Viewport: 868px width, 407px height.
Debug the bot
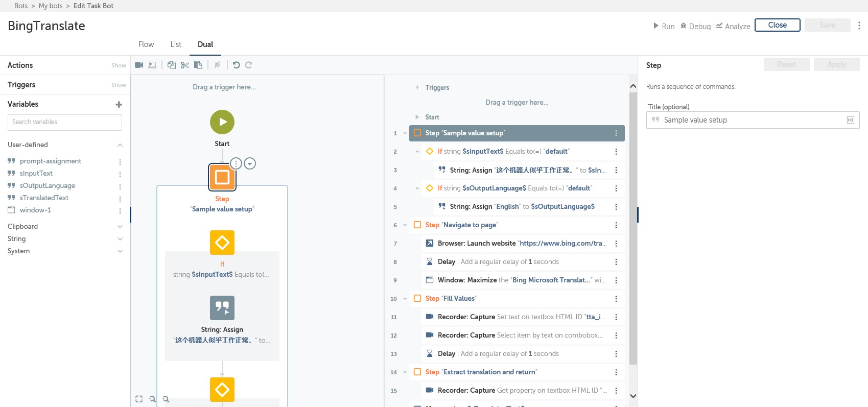pyautogui.click(x=695, y=26)
